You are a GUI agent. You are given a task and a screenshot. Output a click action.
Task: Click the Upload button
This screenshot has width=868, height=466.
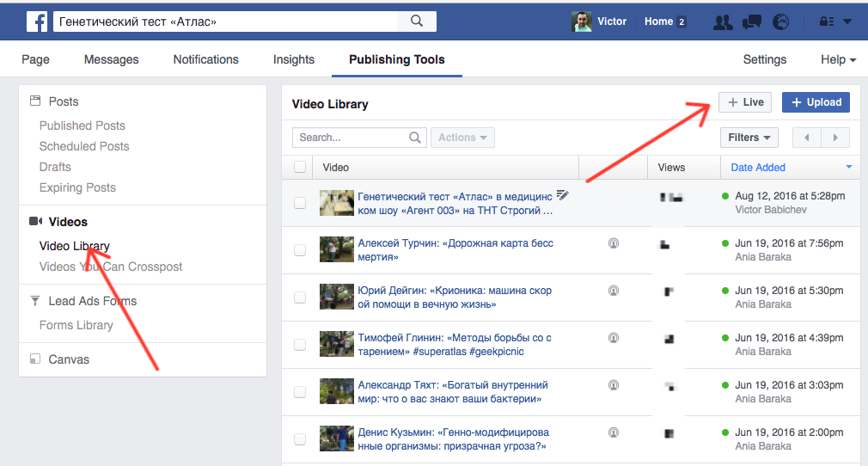click(816, 102)
